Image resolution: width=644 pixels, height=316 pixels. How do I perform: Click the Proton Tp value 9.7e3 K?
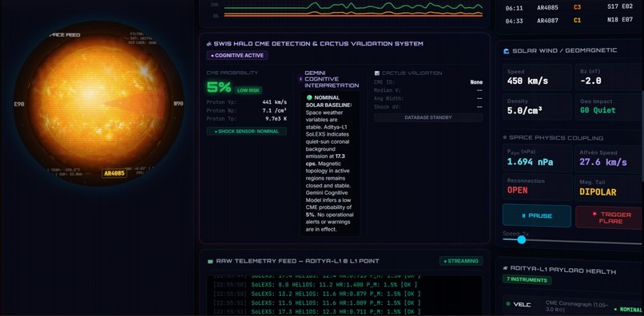(276, 119)
